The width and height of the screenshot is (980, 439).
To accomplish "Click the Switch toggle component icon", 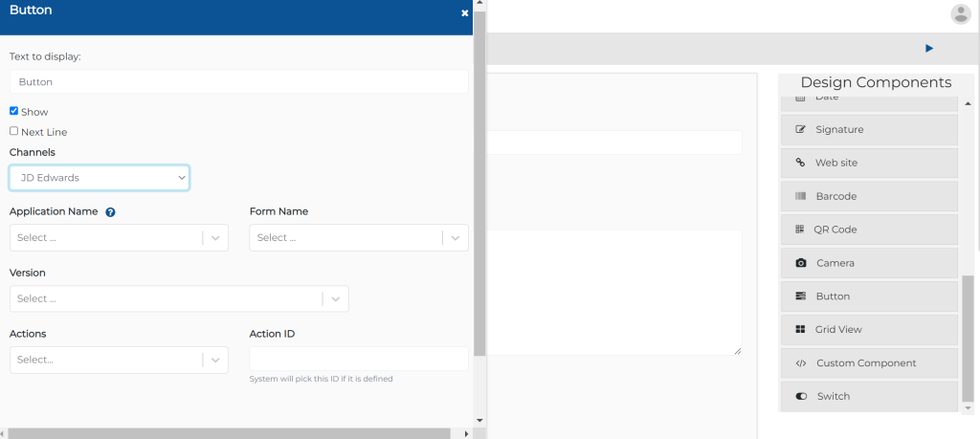I will (x=801, y=396).
